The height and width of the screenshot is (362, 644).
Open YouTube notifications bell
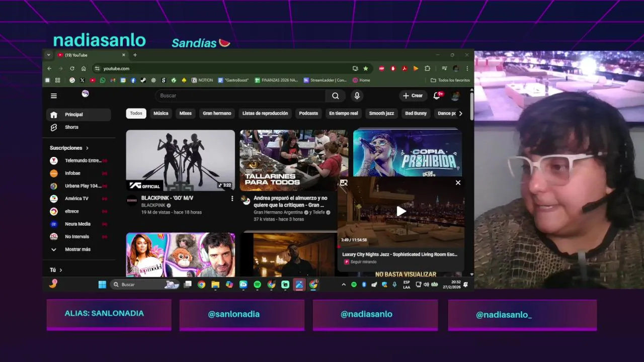point(437,96)
